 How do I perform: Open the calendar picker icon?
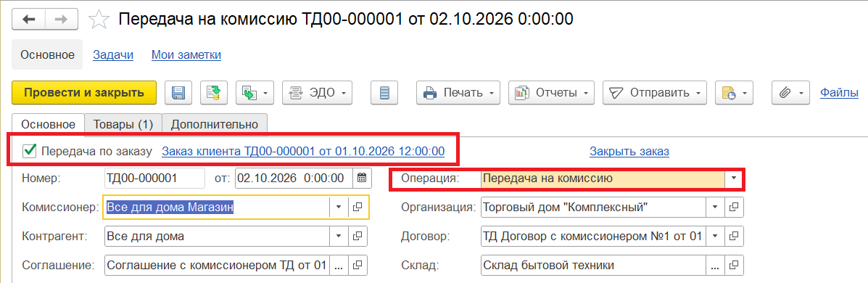(x=362, y=179)
